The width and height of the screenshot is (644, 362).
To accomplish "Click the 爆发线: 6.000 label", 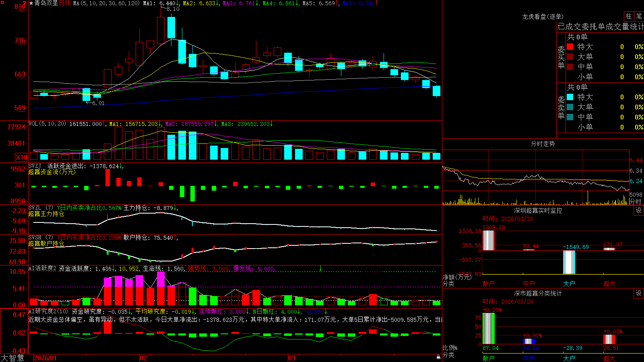I will point(254,269).
